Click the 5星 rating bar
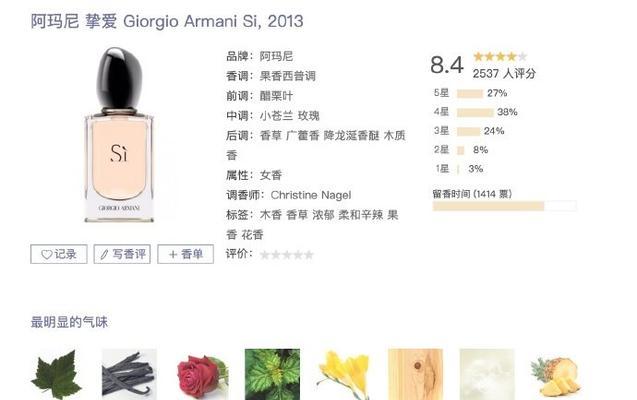The width and height of the screenshot is (637, 400). point(470,94)
